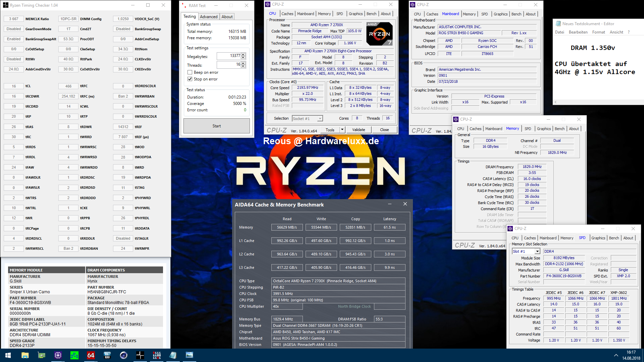Click AIDA64 Memory Read 56629 MB/s value
The image size is (644, 362).
[287, 227]
